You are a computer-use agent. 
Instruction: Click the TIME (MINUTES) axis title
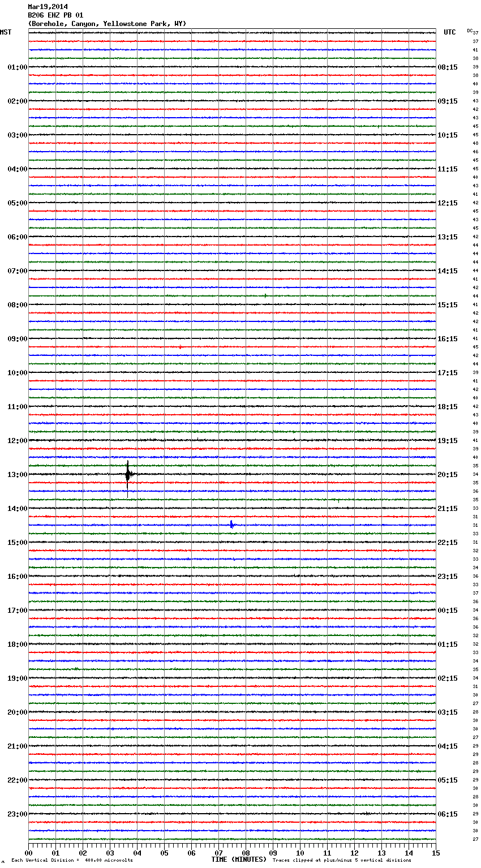pos(239,860)
